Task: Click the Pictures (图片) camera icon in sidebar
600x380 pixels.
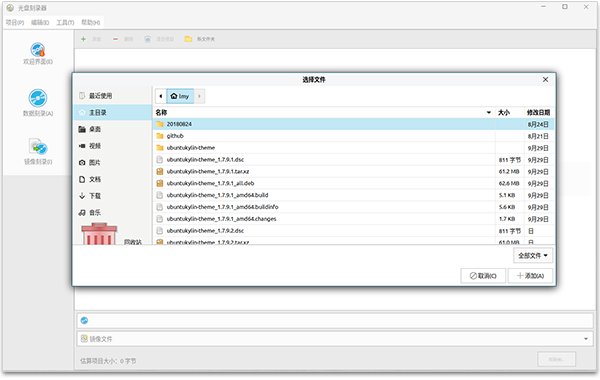Action: (82, 163)
